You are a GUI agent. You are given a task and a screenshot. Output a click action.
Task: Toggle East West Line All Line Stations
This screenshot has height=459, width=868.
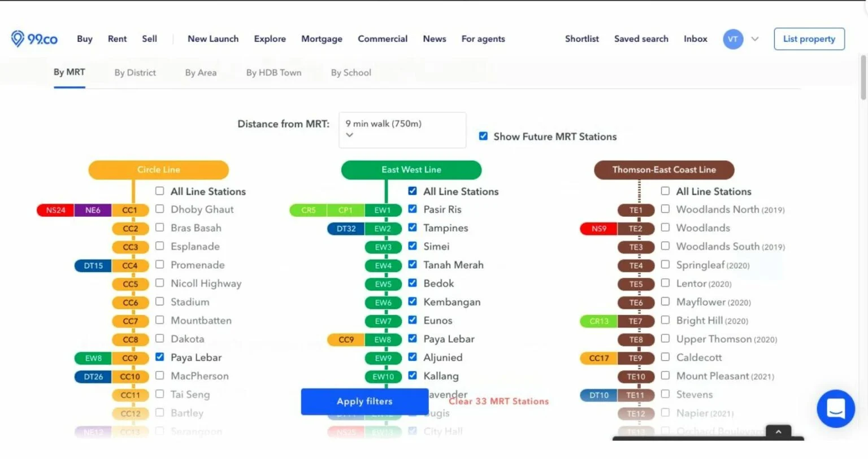[x=413, y=191]
